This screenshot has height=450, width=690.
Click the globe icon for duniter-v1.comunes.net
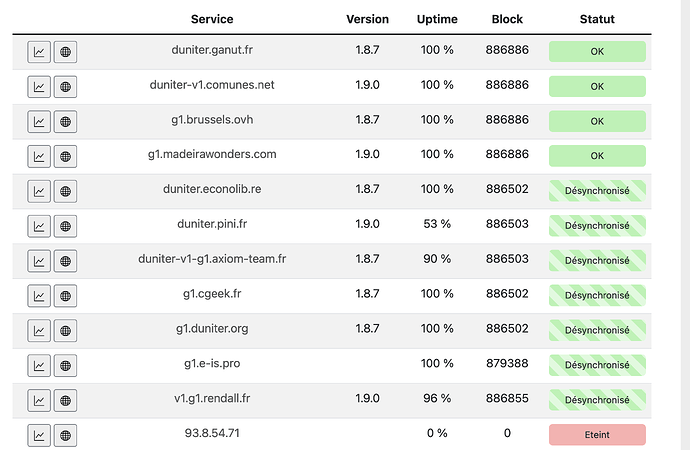(x=66, y=87)
